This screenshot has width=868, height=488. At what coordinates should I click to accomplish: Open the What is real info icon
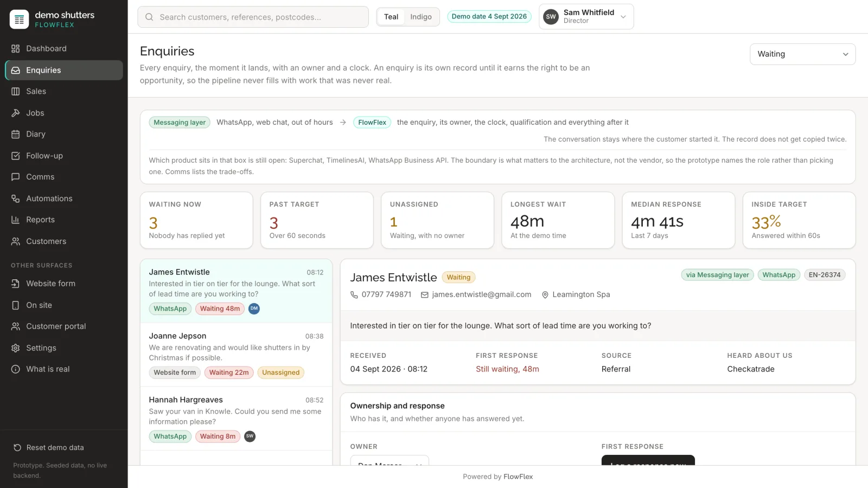click(x=16, y=369)
